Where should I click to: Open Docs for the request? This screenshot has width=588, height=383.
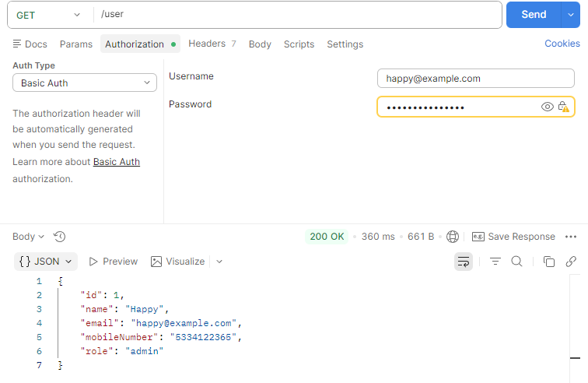(30, 44)
